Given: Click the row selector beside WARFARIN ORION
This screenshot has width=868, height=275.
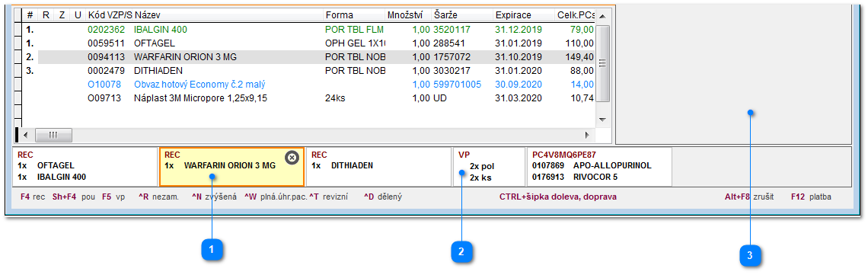Looking at the screenshot, I should click(18, 56).
